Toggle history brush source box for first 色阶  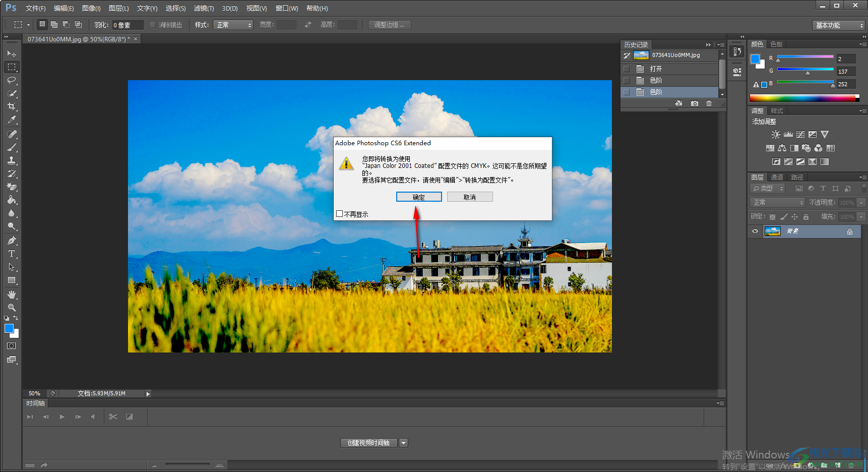coord(627,80)
